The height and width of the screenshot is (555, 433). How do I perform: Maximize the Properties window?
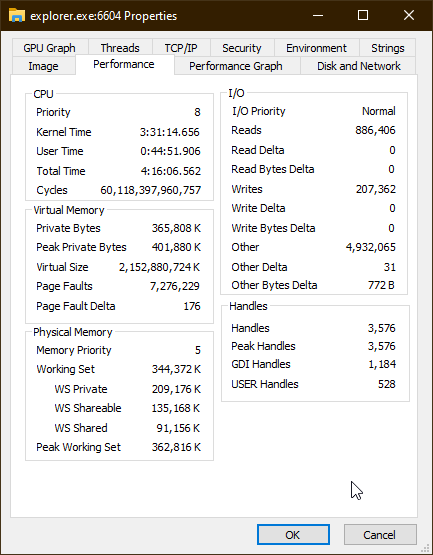click(x=363, y=15)
